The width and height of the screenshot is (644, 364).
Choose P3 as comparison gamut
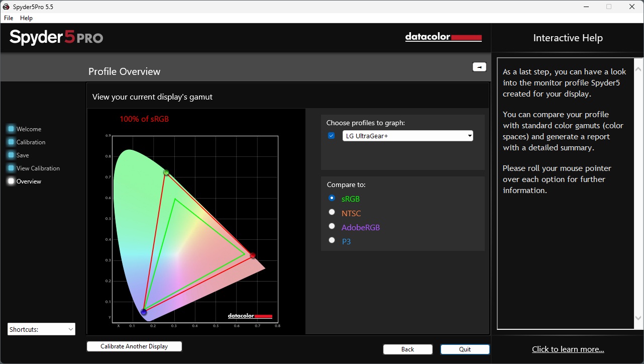332,240
